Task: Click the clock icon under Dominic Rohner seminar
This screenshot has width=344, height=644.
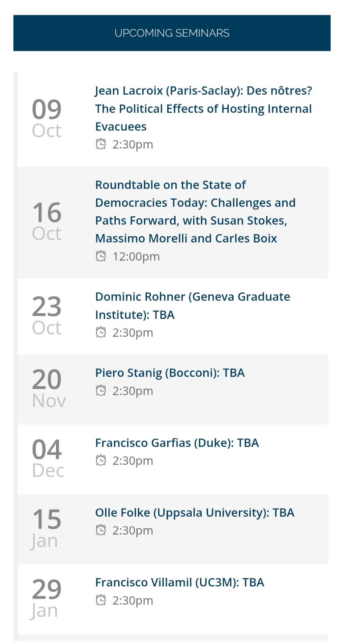Action: coord(101,332)
